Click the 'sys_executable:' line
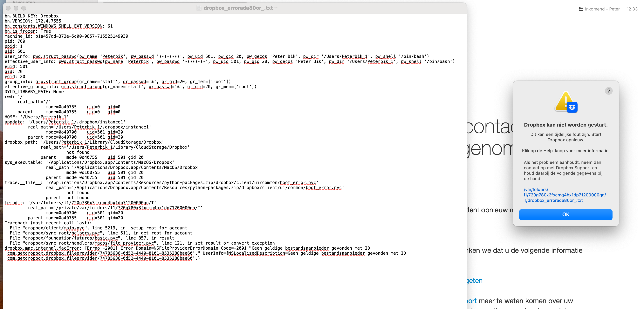The height and width of the screenshot is (309, 644). click(90, 162)
